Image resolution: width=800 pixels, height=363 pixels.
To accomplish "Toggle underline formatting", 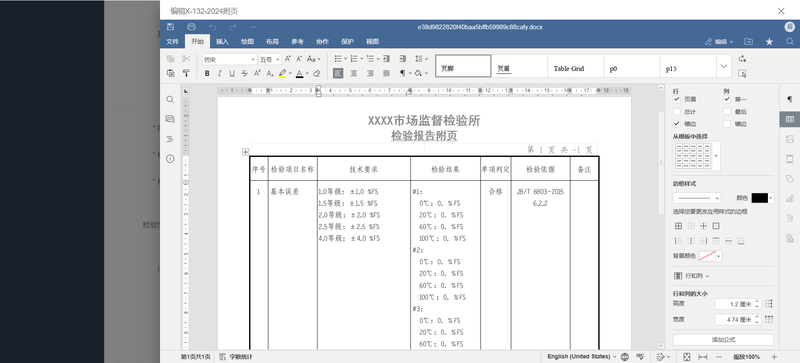I will [x=232, y=74].
